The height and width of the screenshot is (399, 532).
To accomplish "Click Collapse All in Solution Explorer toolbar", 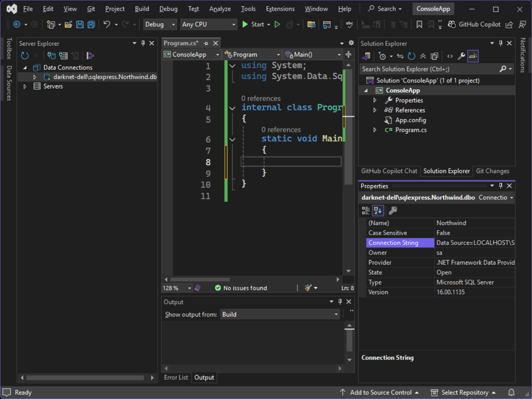I will pyautogui.click(x=423, y=56).
